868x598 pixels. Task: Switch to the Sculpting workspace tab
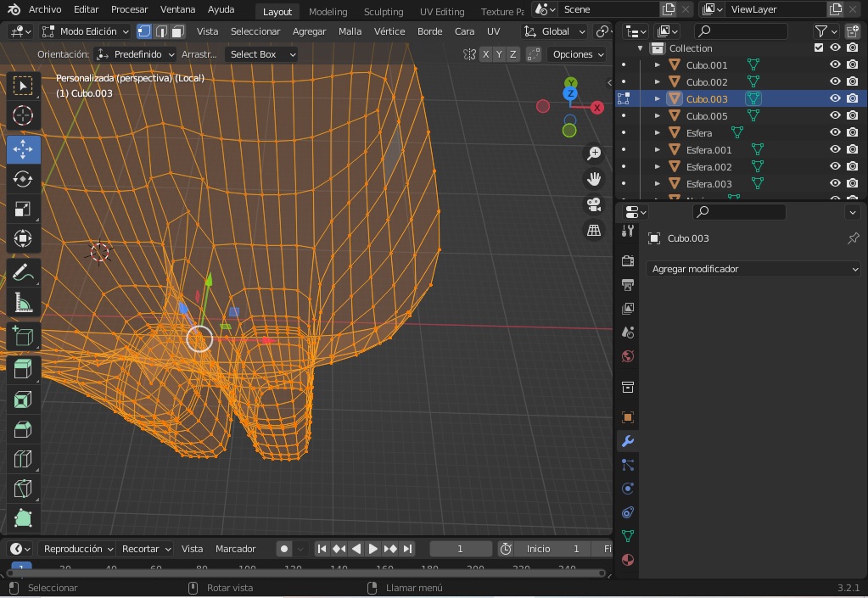pos(383,12)
